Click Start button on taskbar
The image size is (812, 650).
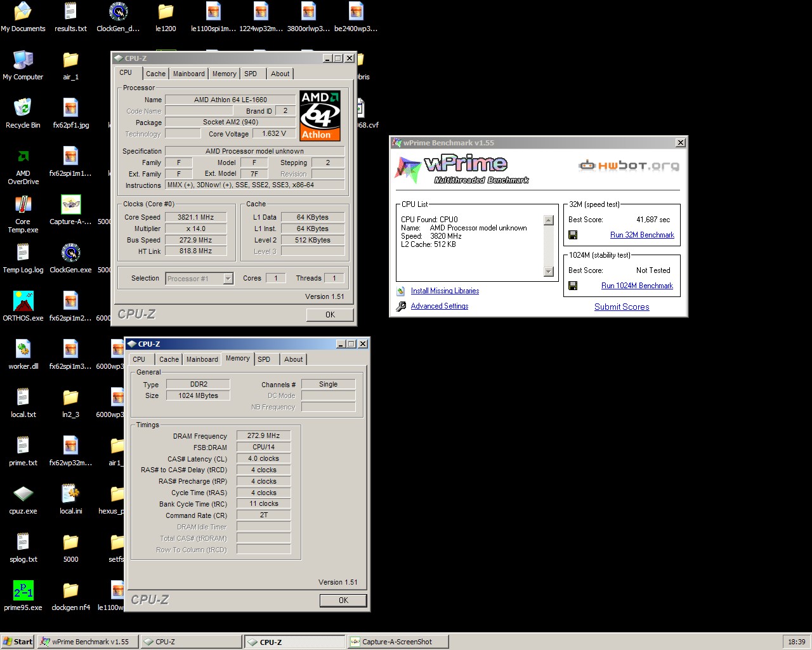pos(18,642)
